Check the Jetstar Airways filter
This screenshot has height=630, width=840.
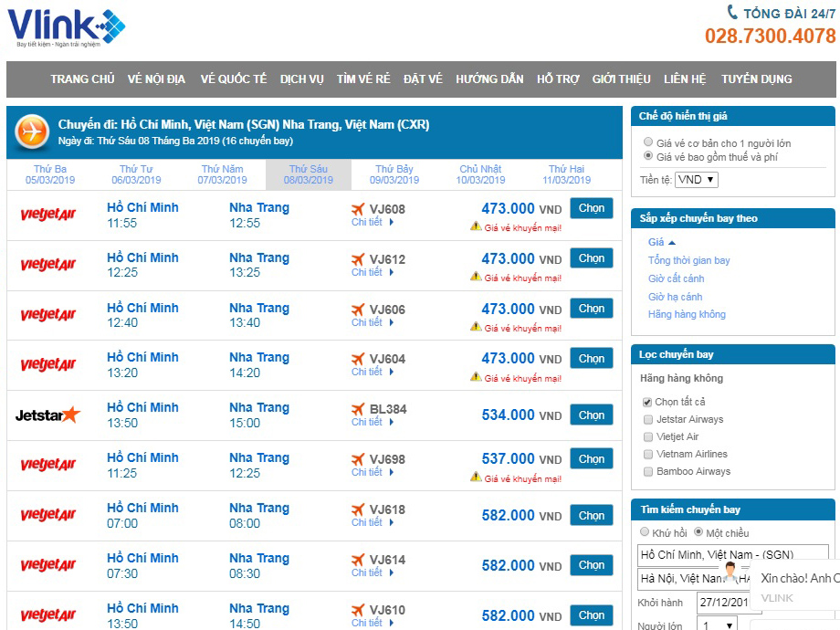point(648,419)
